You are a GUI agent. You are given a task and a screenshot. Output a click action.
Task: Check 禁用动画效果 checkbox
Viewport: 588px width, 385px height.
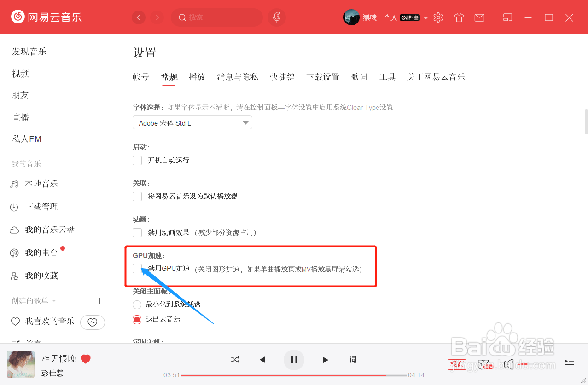point(137,232)
